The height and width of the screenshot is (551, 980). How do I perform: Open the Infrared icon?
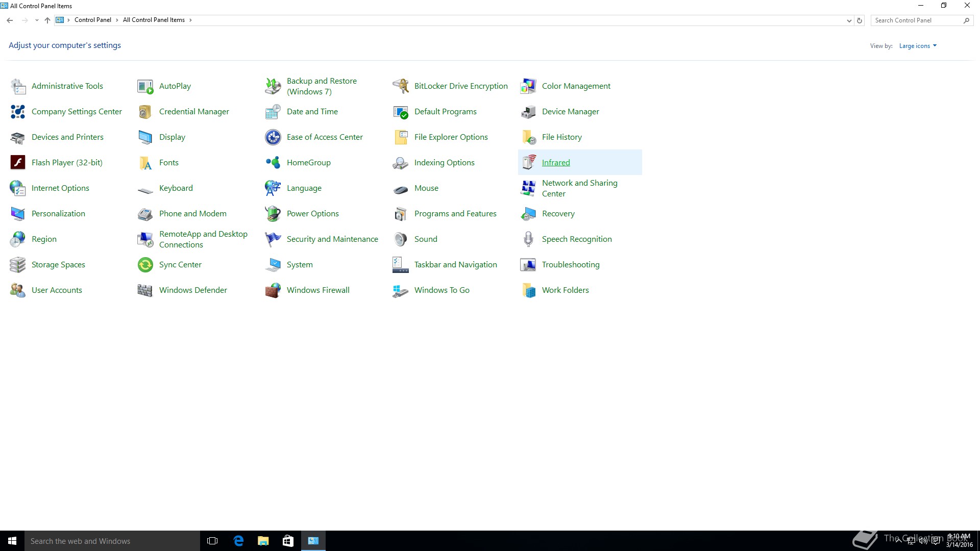tap(528, 163)
